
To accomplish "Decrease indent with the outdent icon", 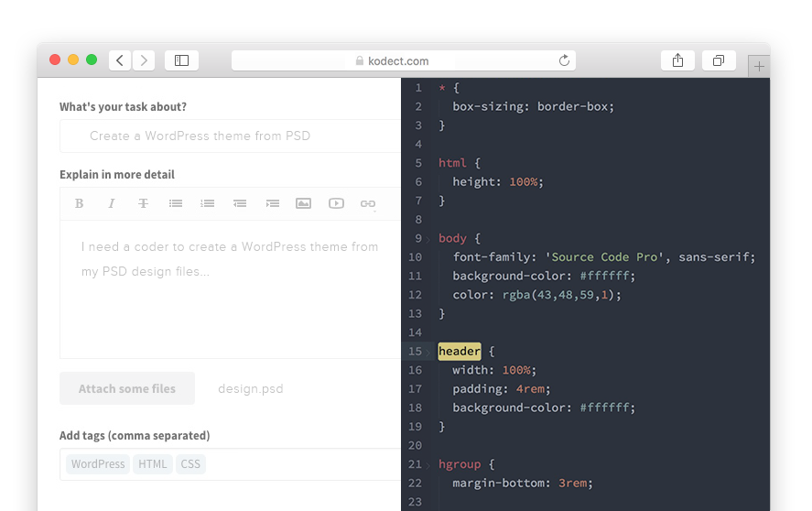I will point(240,203).
